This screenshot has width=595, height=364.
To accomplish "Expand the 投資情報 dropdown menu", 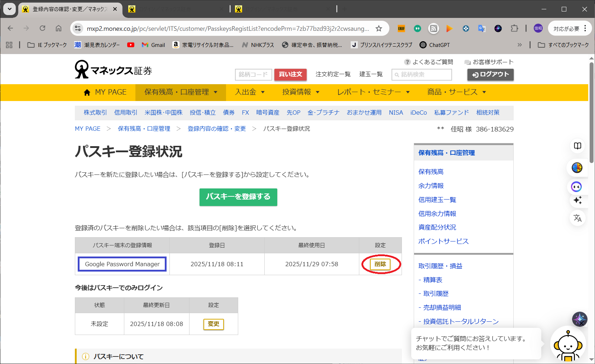I will (x=301, y=92).
